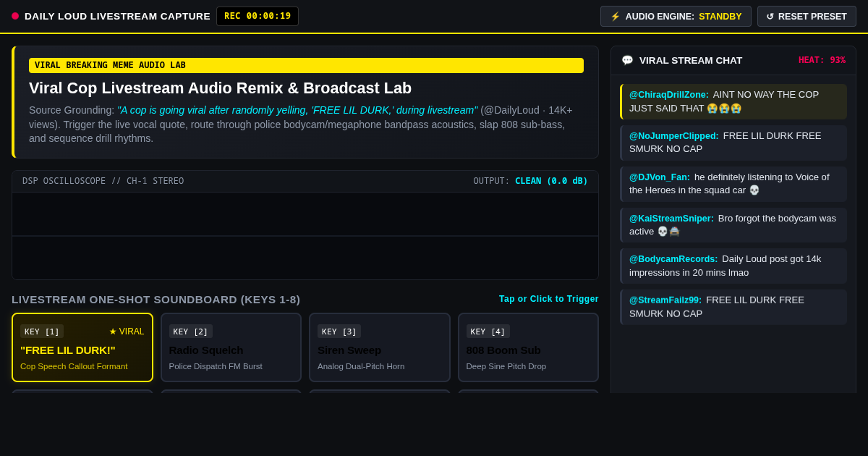Click the DSP OSCILLOSCOPE // CH-1 STEREO label

click(x=103, y=181)
